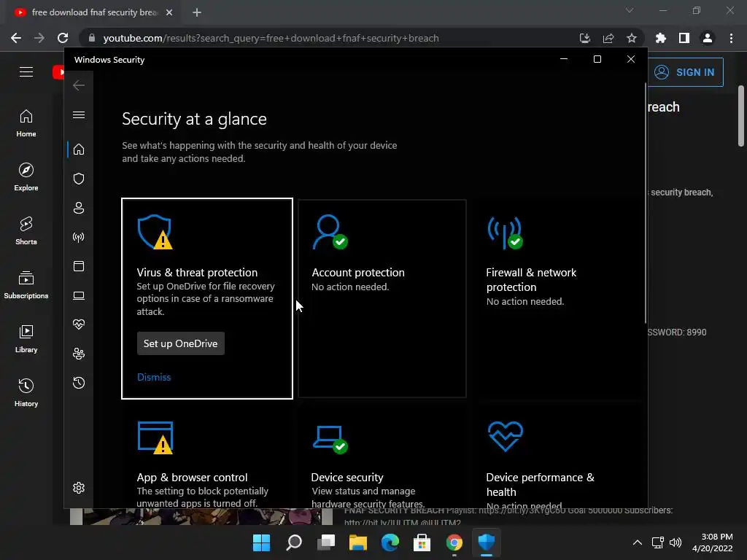Go back with Windows Security back arrow

click(x=79, y=85)
